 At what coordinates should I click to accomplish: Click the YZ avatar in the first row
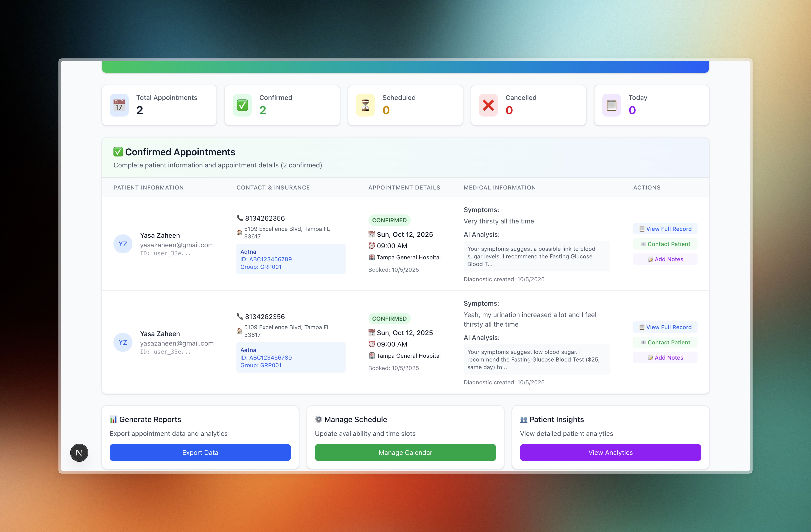pos(123,244)
